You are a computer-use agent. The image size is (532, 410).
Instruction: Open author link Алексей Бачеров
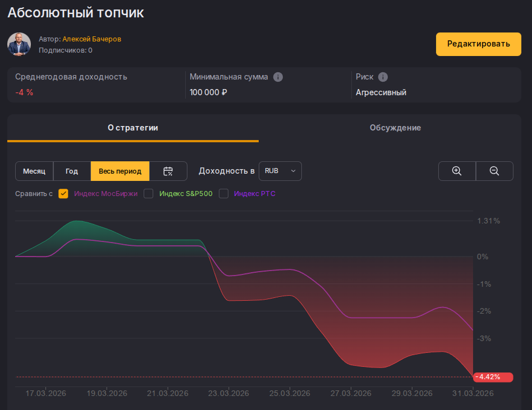coord(91,39)
